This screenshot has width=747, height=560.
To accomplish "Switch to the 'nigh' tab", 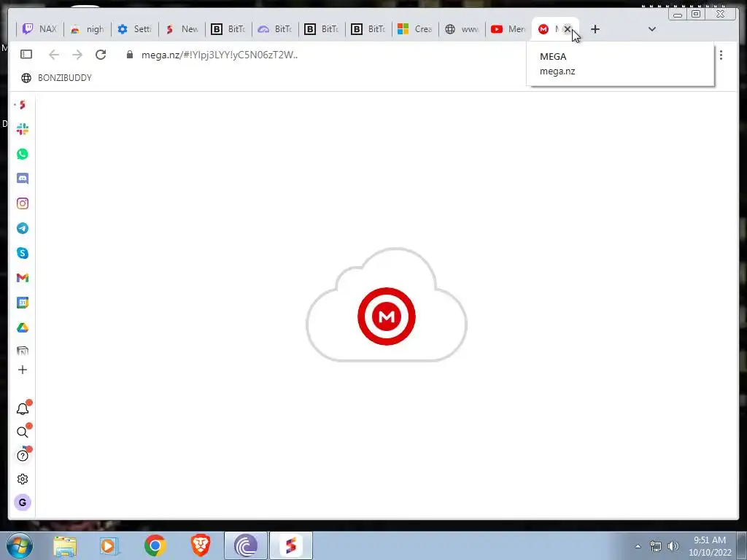I will [x=88, y=29].
